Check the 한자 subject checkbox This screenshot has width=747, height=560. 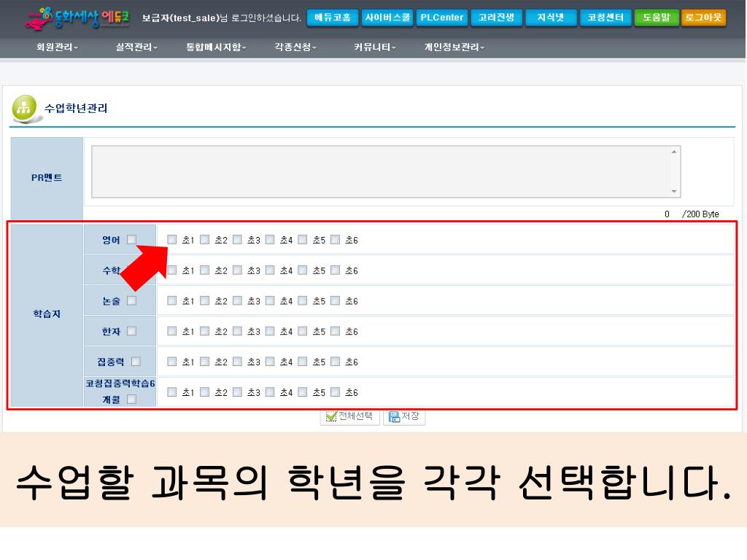pyautogui.click(x=132, y=331)
